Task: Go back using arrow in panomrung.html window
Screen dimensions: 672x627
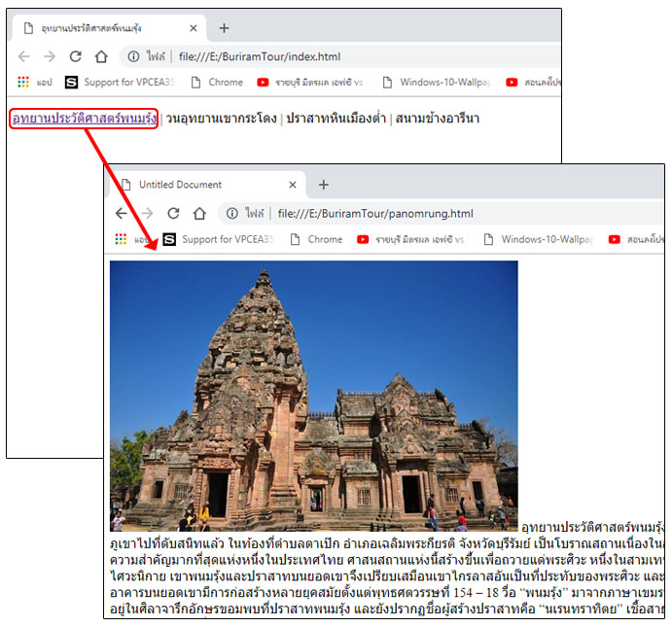Action: [x=121, y=213]
